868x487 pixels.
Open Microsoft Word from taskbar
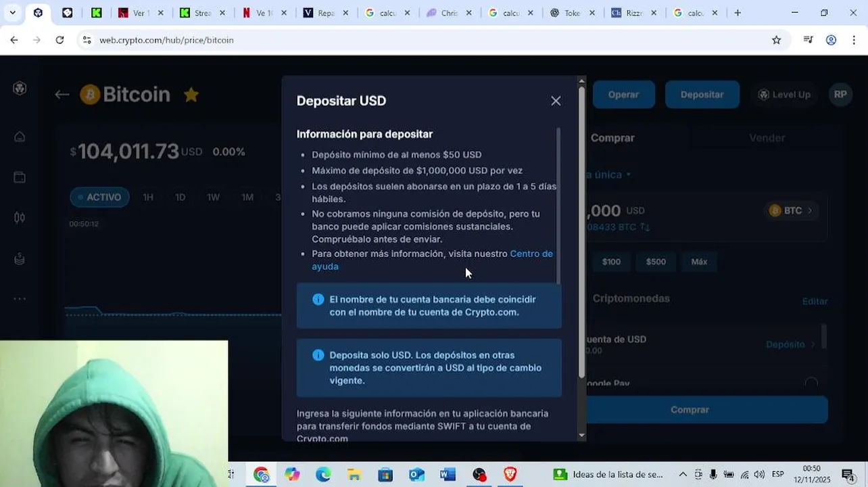coord(448,475)
